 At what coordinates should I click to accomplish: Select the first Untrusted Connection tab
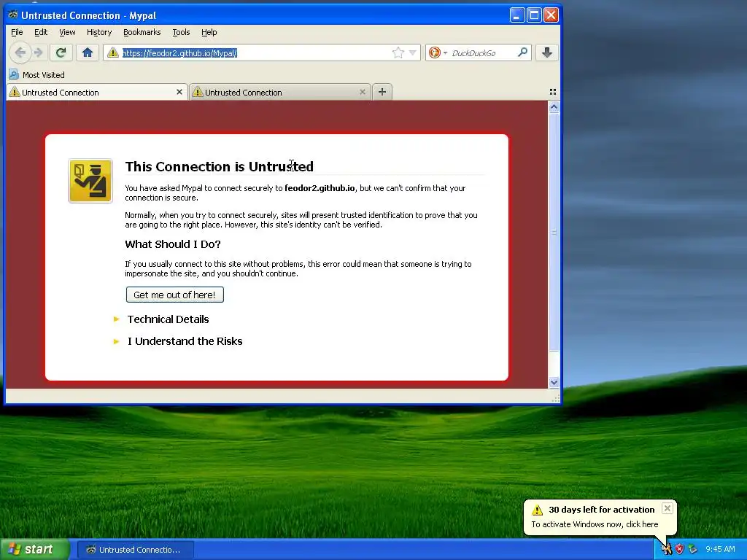tap(96, 93)
